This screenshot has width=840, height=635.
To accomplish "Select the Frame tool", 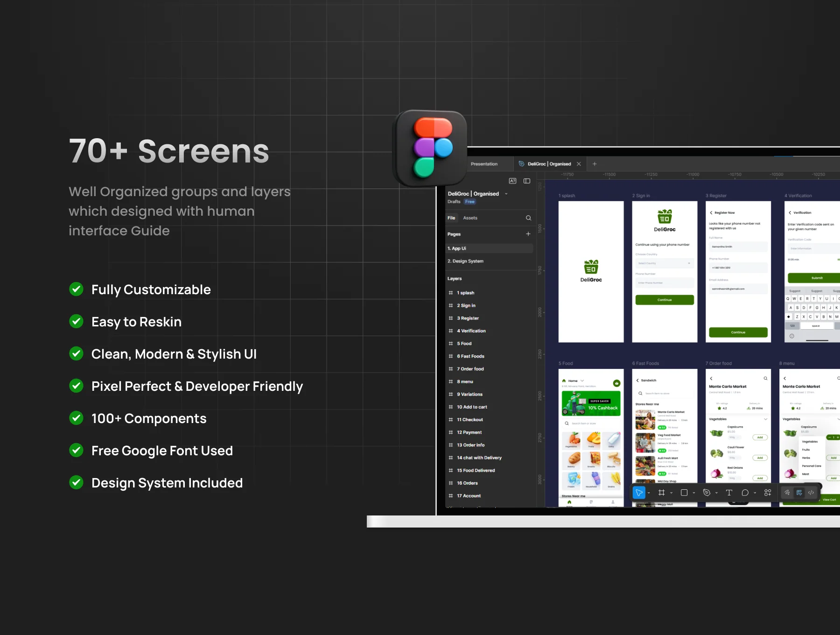I will pos(661,493).
